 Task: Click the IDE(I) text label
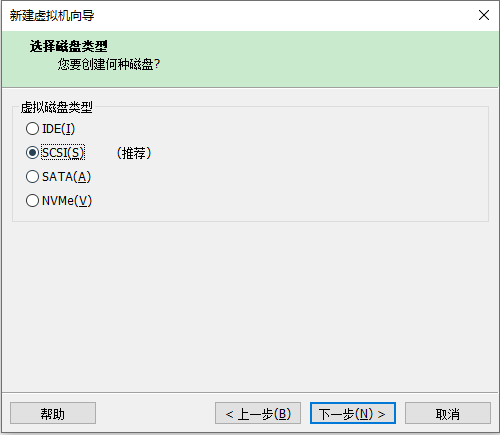point(58,129)
